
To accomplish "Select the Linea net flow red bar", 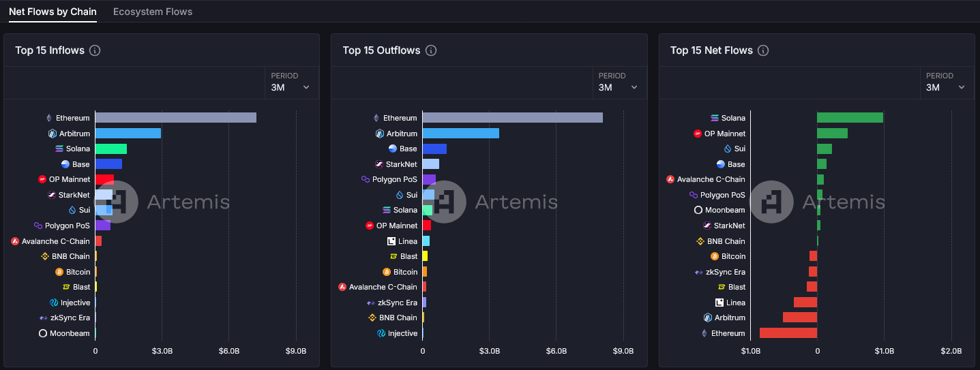I will [805, 303].
